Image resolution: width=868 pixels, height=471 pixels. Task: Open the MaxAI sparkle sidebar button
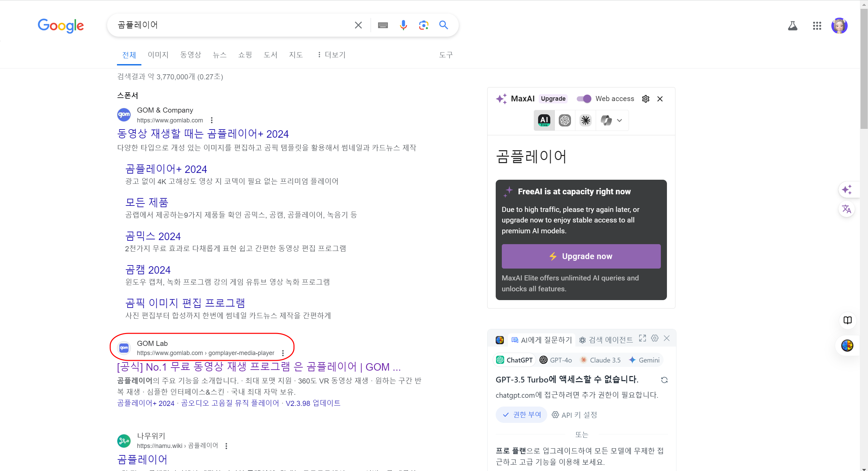click(x=847, y=190)
